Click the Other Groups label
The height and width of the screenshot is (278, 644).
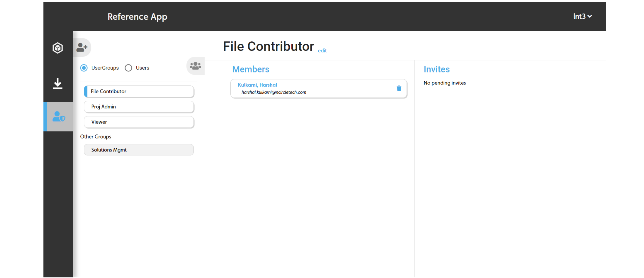96,137
